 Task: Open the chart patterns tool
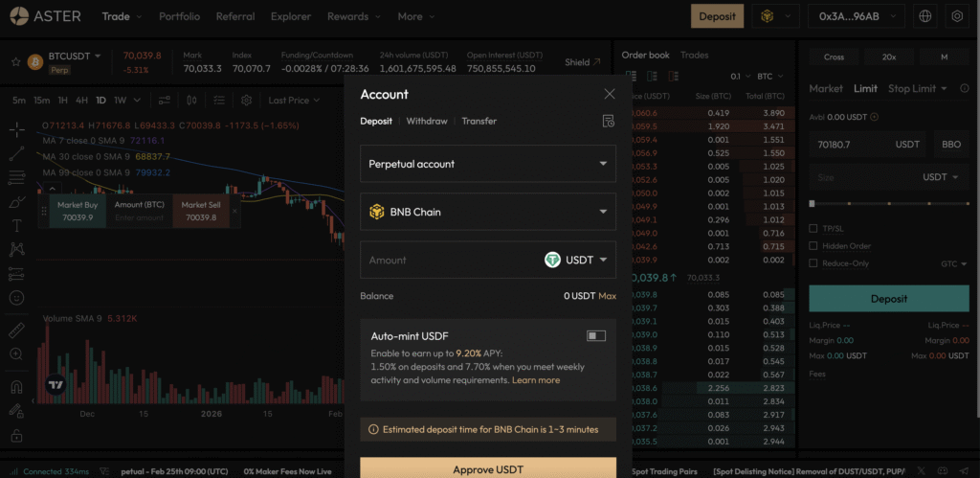point(17,250)
